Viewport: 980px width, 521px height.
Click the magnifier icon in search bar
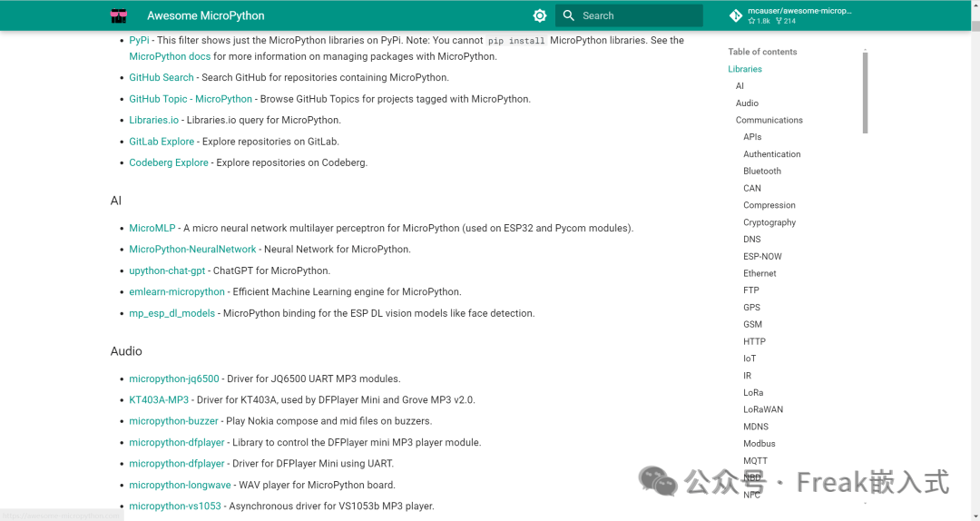pyautogui.click(x=569, y=15)
